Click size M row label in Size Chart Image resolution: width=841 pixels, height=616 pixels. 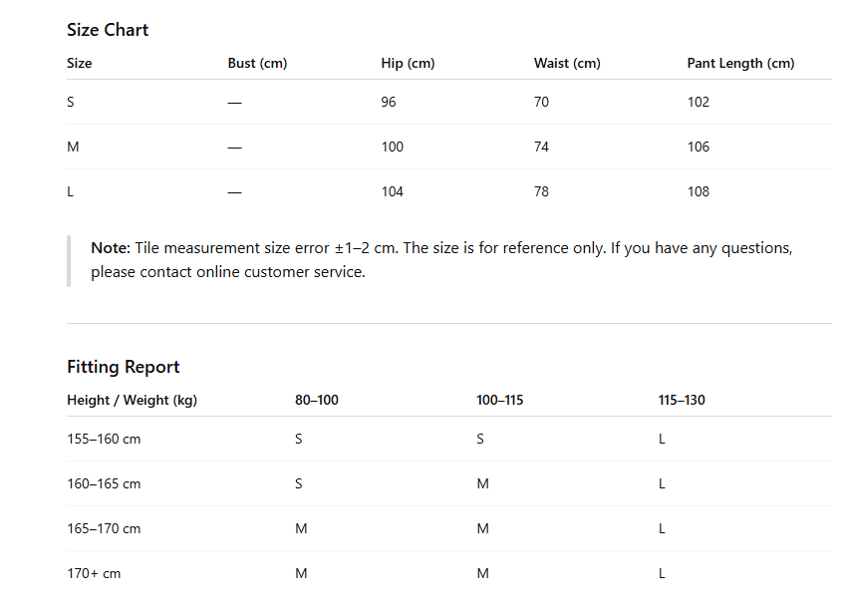(73, 148)
